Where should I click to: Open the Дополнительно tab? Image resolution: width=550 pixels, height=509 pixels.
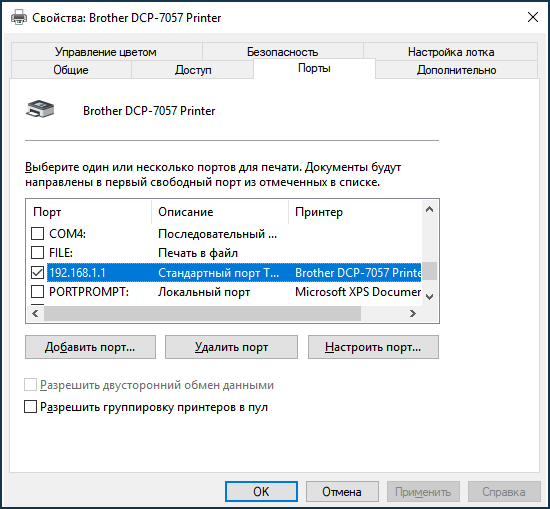pyautogui.click(x=456, y=69)
